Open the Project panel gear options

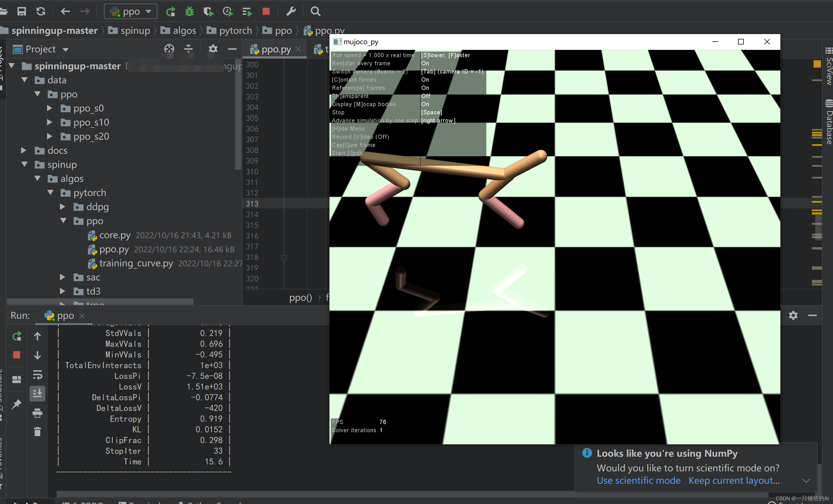(213, 49)
